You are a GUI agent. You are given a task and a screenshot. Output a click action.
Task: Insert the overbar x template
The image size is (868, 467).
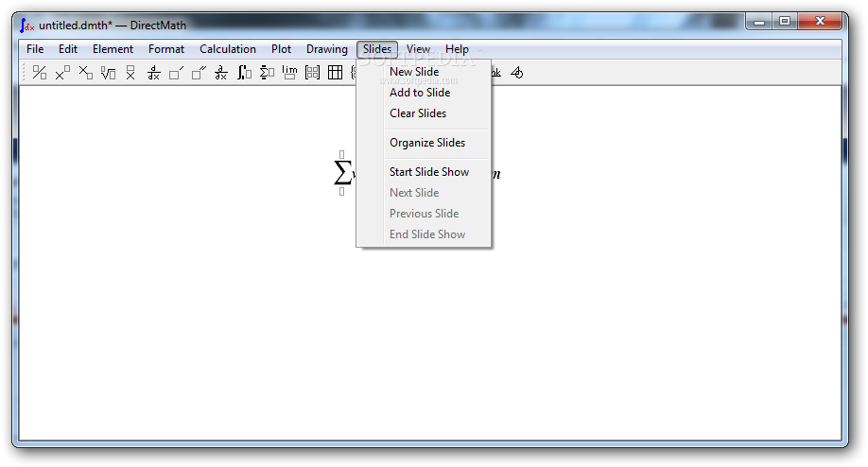click(130, 73)
